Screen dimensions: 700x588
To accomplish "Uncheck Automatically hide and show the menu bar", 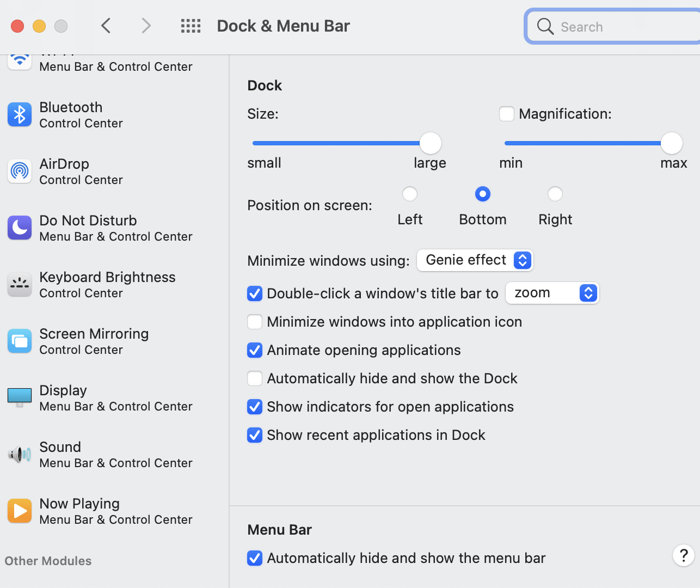I will point(255,558).
